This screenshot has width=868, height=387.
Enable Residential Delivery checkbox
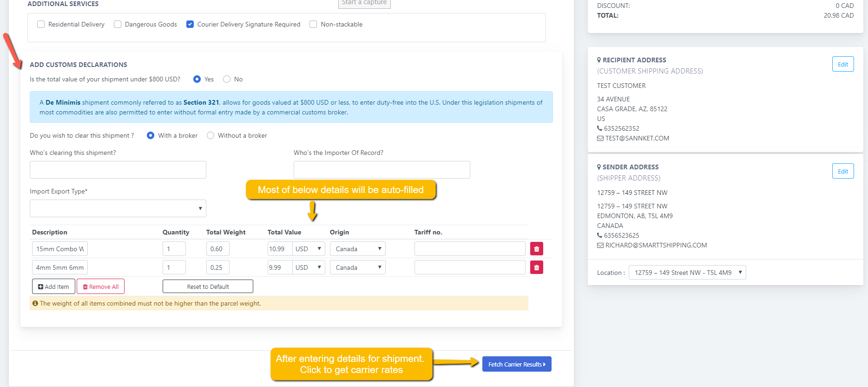tap(41, 24)
